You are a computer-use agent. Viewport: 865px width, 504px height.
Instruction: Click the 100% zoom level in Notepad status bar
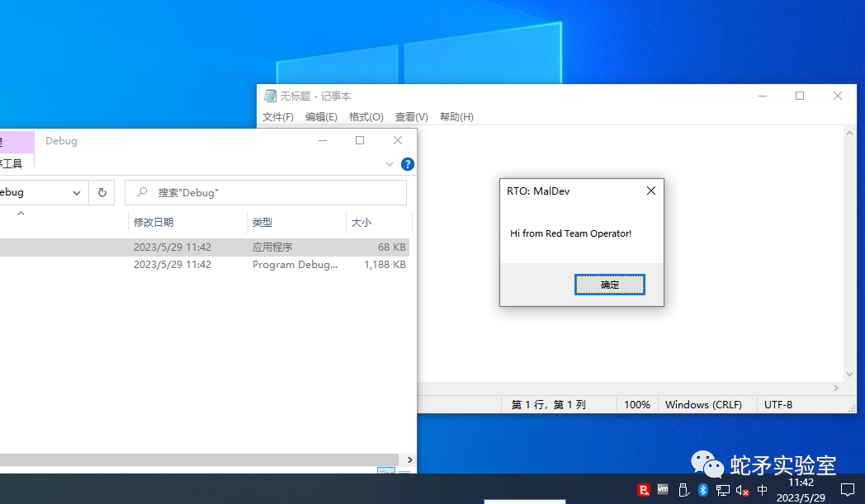tap(637, 404)
